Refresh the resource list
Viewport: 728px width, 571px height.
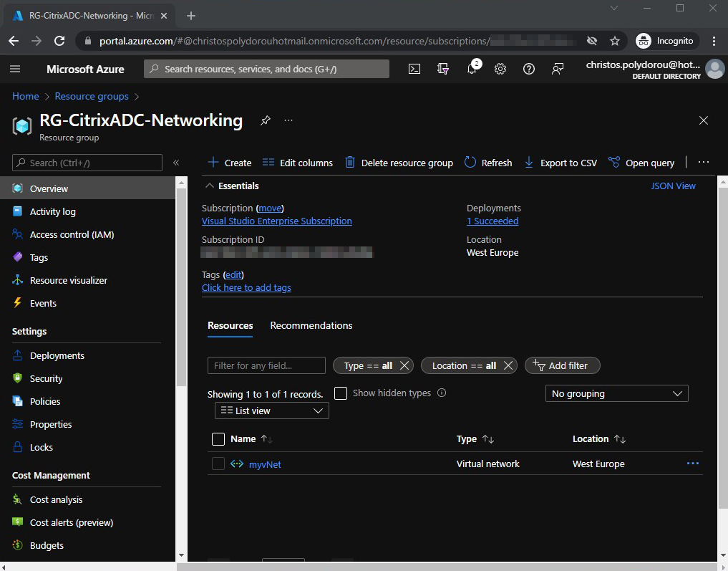point(488,163)
